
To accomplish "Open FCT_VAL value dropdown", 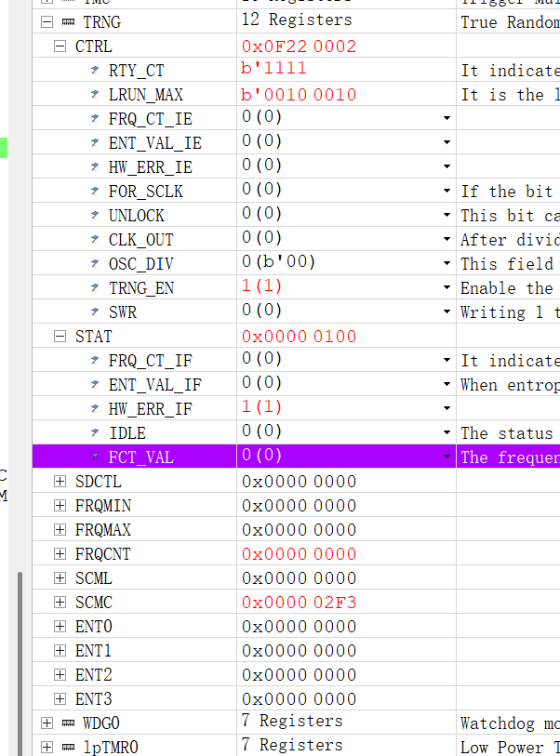I will point(447,457).
